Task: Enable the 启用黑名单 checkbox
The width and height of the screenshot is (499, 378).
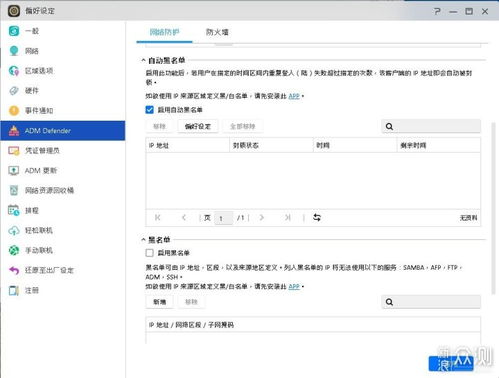Action: (150, 253)
